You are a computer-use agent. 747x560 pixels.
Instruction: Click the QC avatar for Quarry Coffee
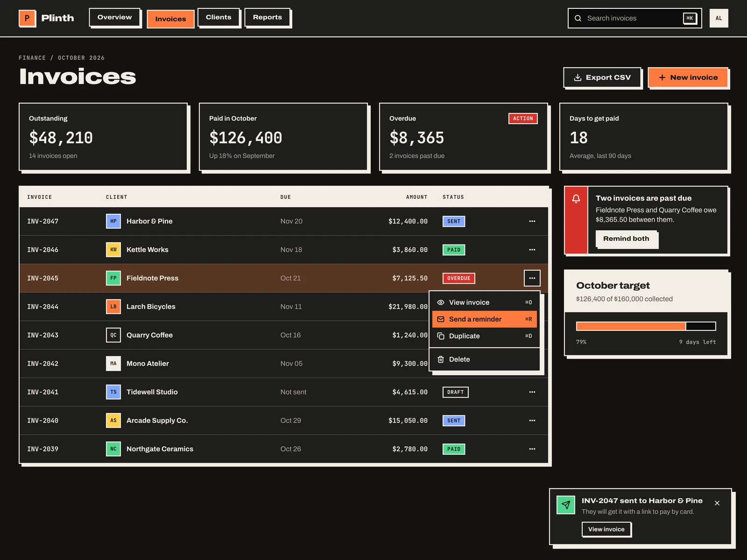113,335
